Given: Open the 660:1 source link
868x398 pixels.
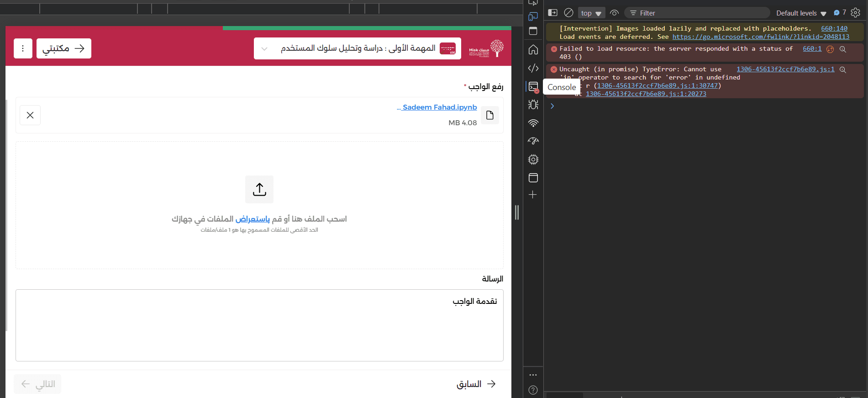Looking at the screenshot, I should 812,48.
